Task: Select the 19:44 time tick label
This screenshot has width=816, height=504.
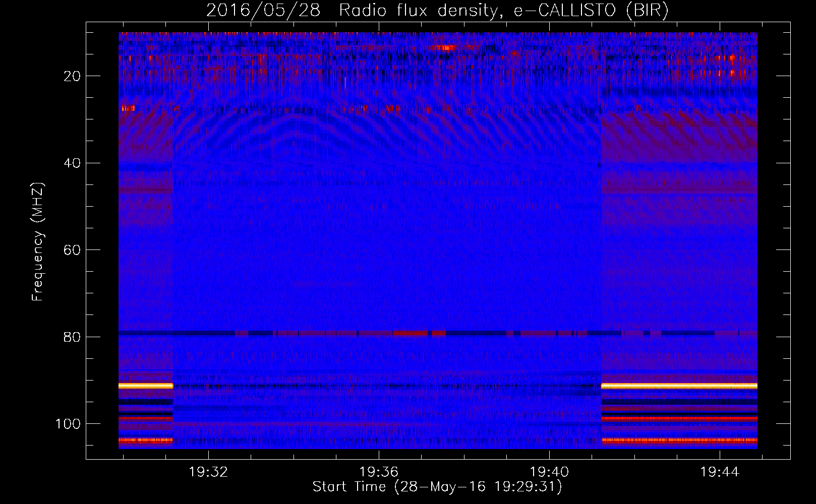Action: (720, 472)
